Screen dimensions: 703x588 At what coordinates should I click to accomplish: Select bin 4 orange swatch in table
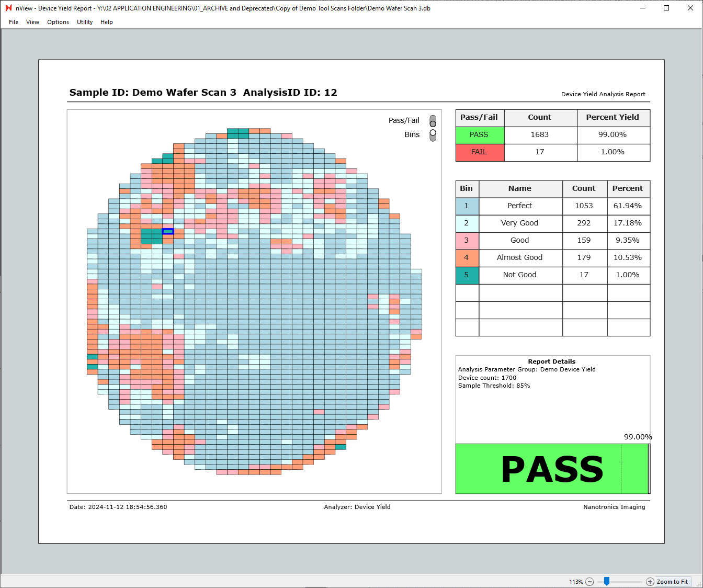[467, 258]
